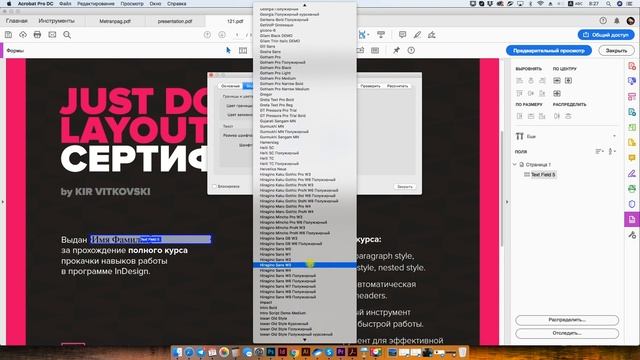
Task: Click the email envelope icon
Action: tap(52, 35)
